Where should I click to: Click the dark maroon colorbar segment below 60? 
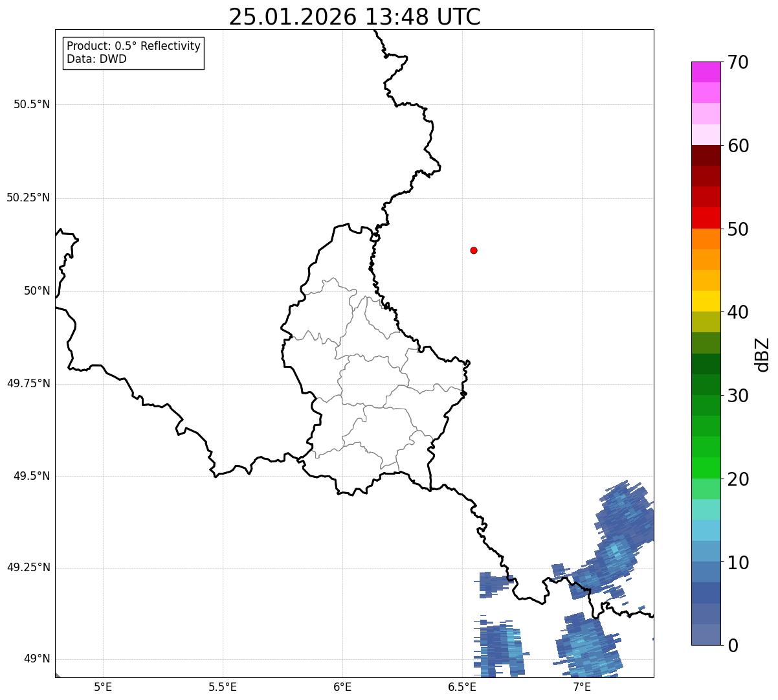click(706, 155)
